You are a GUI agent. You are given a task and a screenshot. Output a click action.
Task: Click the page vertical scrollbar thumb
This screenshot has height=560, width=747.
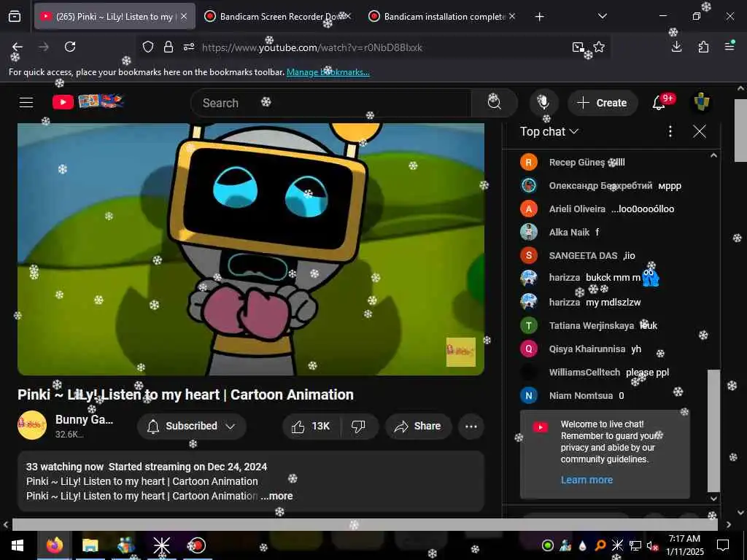click(740, 131)
